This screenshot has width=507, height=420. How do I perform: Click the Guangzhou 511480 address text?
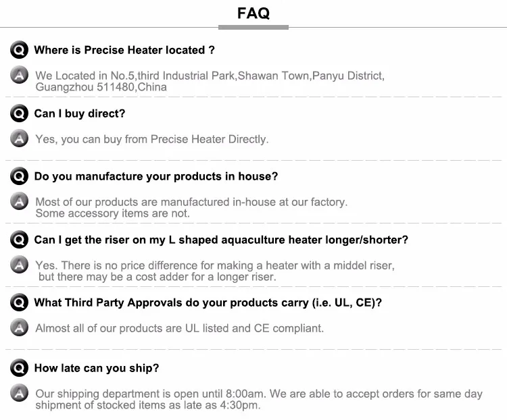pos(101,87)
